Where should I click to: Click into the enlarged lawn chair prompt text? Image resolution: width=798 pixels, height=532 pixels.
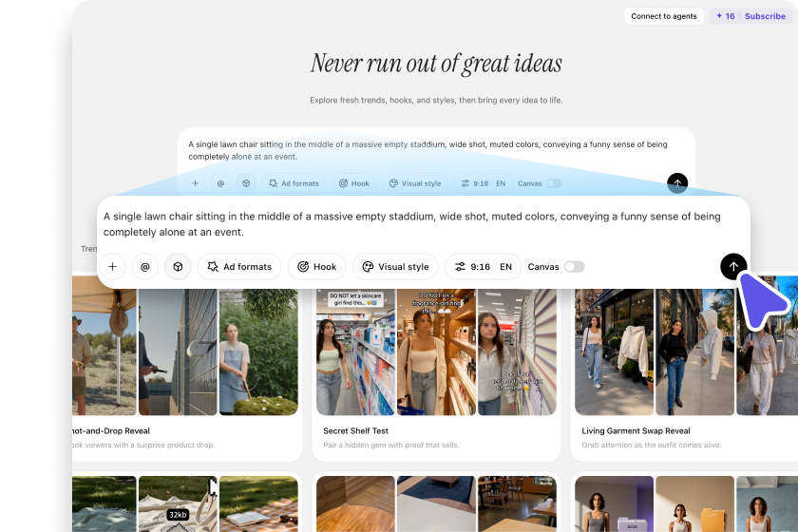[x=411, y=224]
